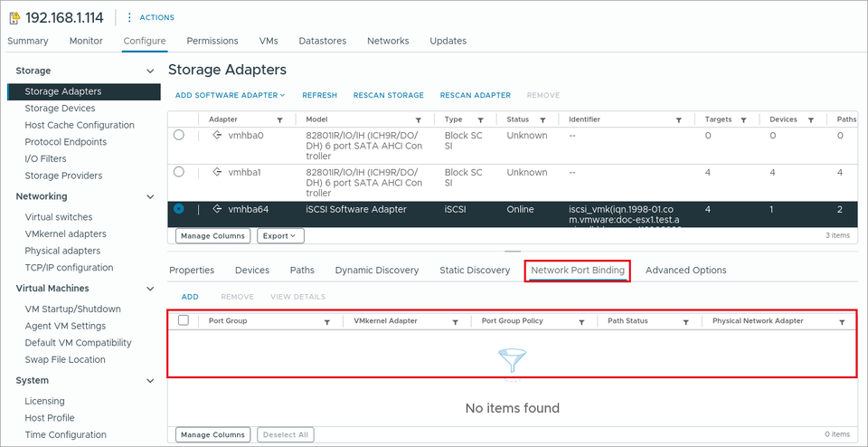Open VM Startup/Shutdown settings
The width and height of the screenshot is (868, 447).
(x=72, y=309)
